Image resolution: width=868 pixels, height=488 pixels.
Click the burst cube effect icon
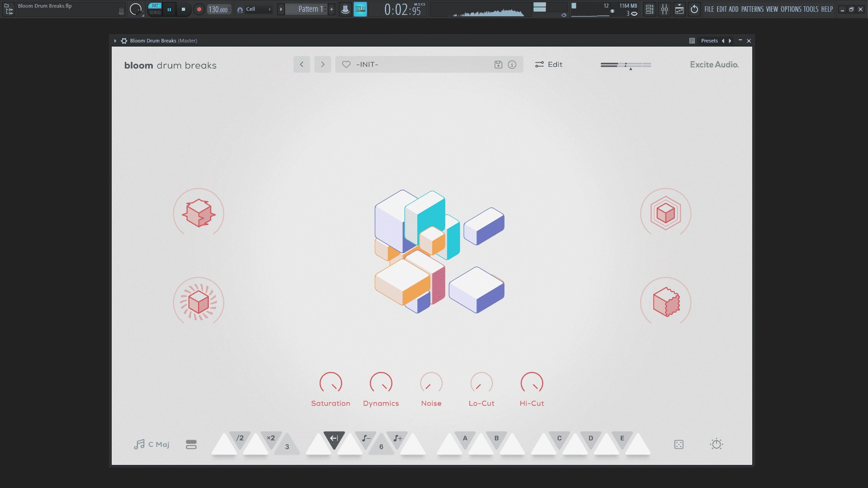[x=198, y=302]
